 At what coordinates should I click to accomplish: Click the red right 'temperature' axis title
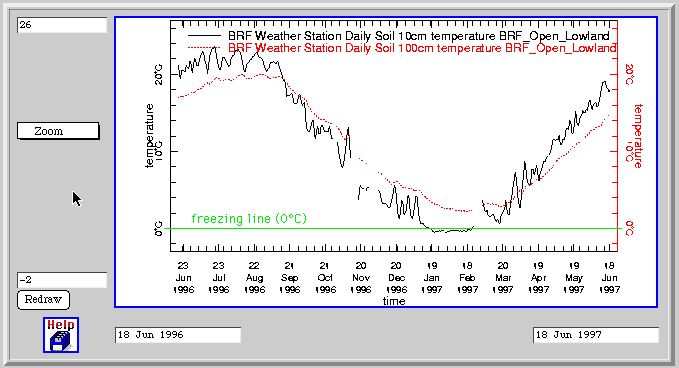(638, 136)
